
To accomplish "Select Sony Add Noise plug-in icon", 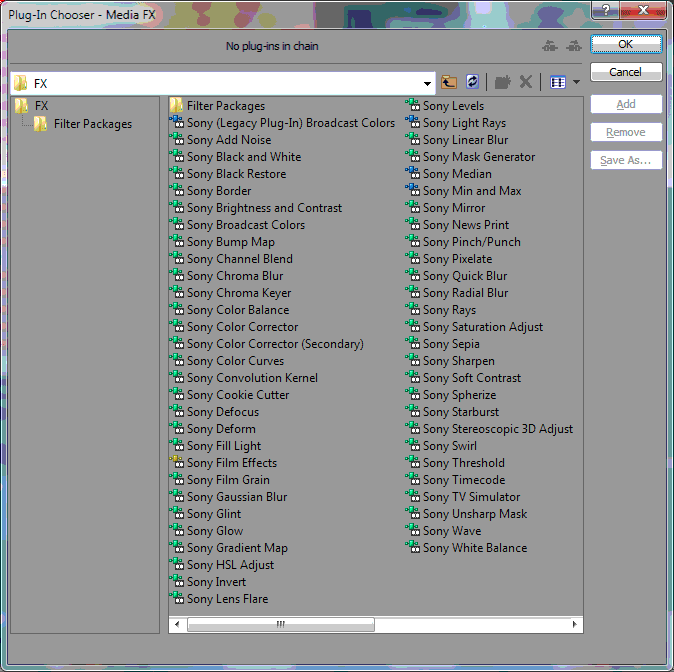I will (176, 140).
